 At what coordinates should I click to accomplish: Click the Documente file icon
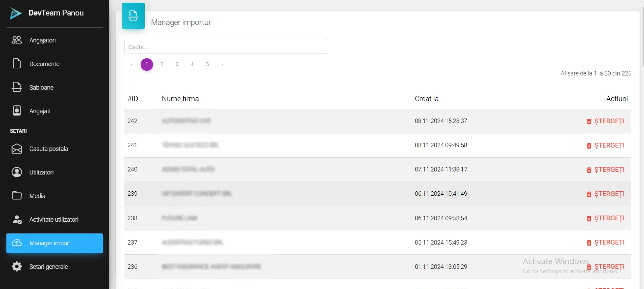coord(17,64)
